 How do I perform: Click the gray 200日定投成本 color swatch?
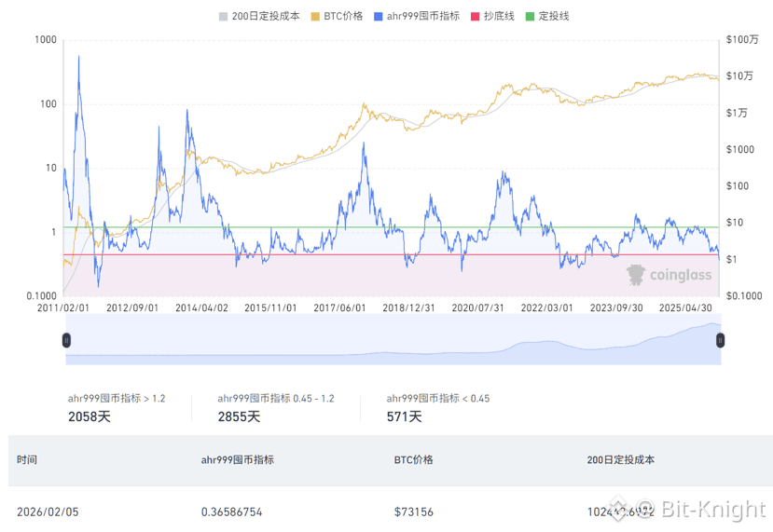click(224, 17)
